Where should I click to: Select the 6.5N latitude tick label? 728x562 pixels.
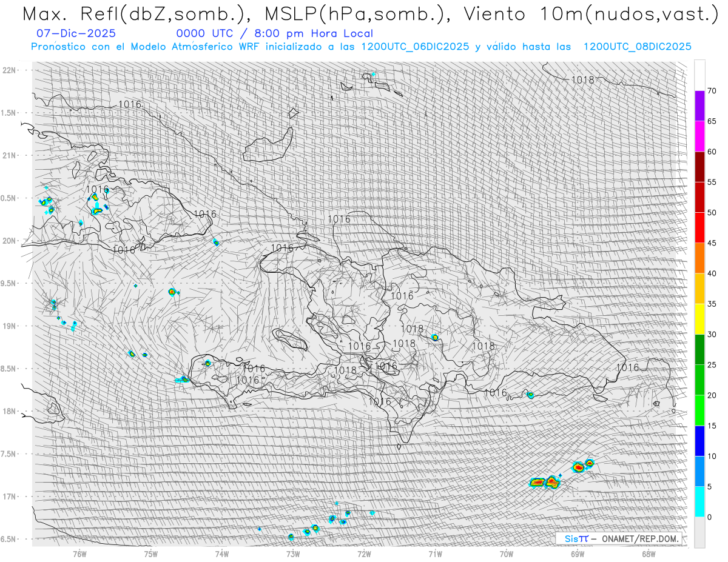click(9, 539)
